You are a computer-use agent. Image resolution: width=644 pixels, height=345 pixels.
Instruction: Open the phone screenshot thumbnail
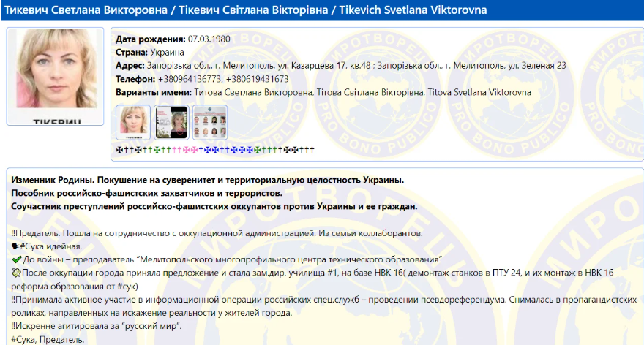171,121
